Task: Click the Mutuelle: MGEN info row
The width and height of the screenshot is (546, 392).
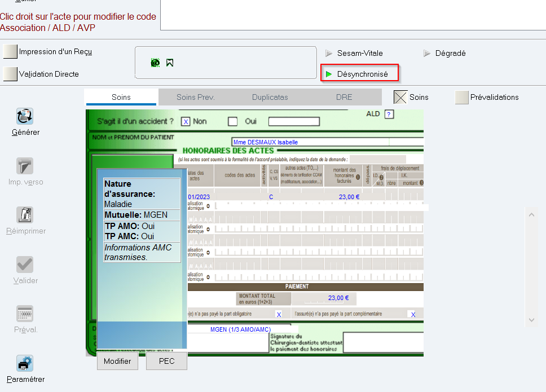Action: 142,215
